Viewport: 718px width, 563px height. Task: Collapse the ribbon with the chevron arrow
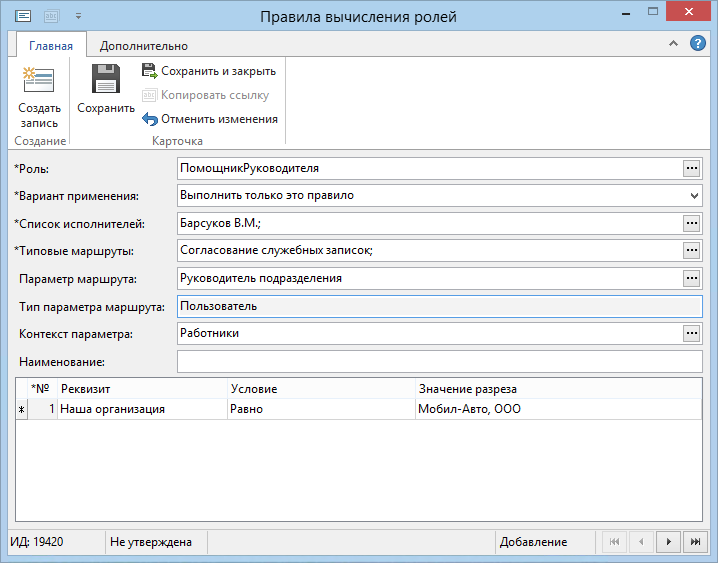pos(674,44)
